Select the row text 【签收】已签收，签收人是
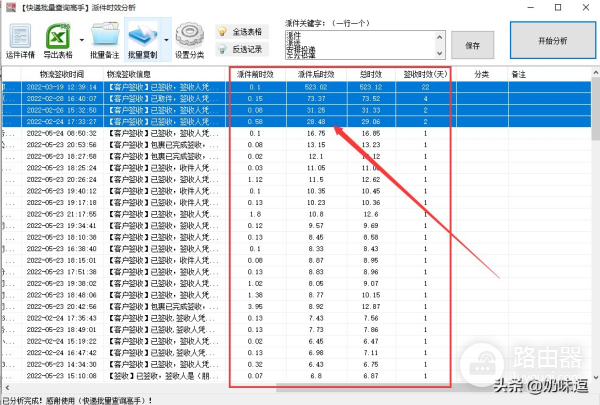The height and width of the screenshot is (405, 600). (x=165, y=376)
